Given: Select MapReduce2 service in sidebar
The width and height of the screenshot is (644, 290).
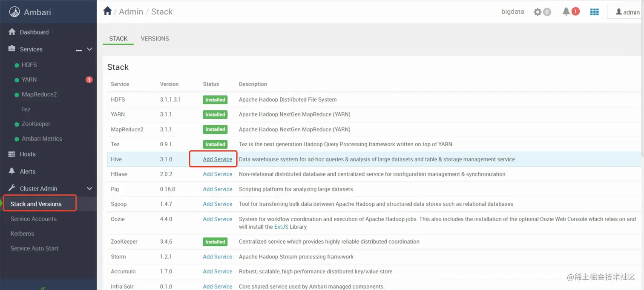Looking at the screenshot, I should click(39, 94).
